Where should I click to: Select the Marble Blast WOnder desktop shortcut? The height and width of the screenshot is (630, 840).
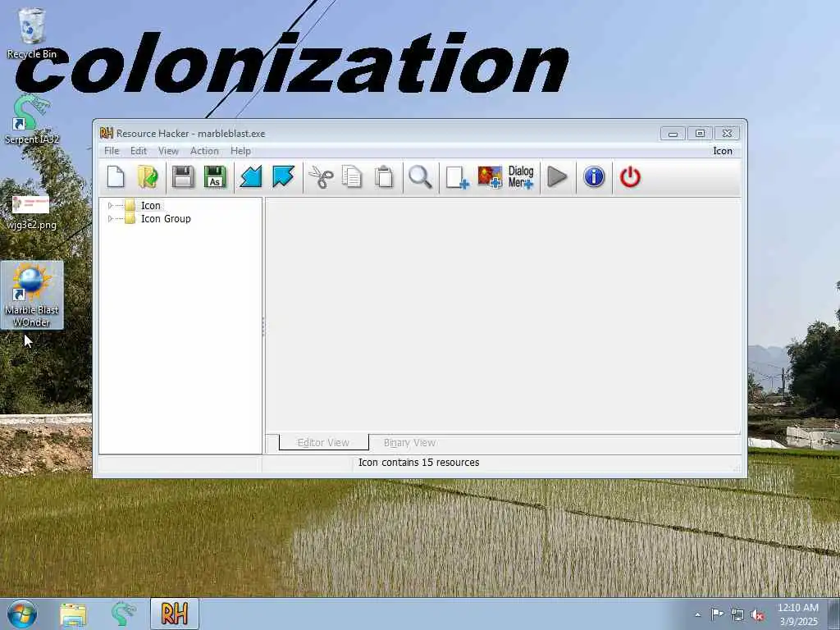(x=32, y=294)
